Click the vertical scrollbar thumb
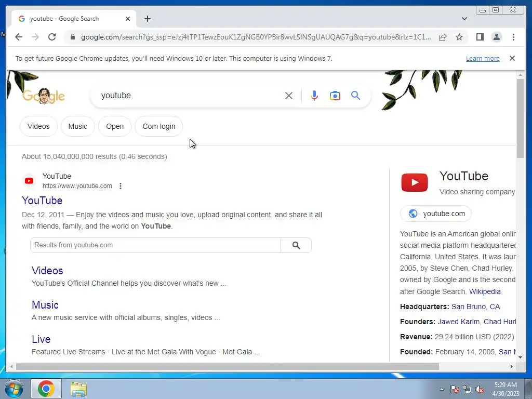This screenshot has width=532, height=399. click(x=520, y=118)
